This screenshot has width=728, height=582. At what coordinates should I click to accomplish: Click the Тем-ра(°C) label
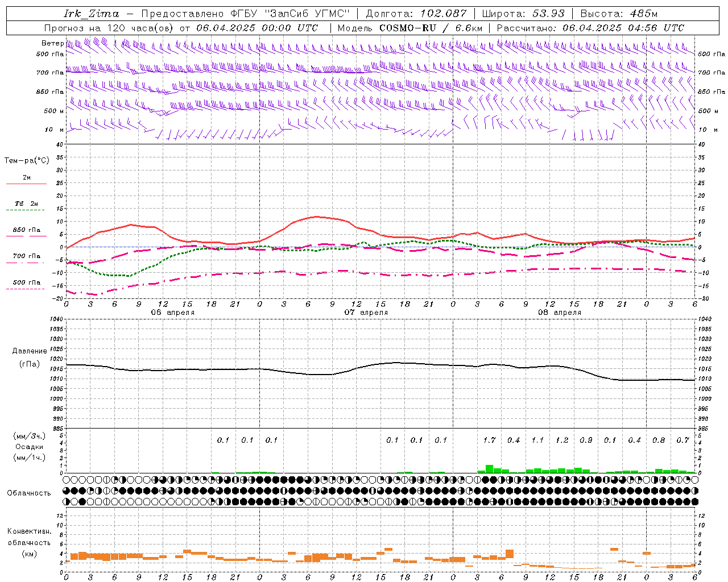click(27, 161)
